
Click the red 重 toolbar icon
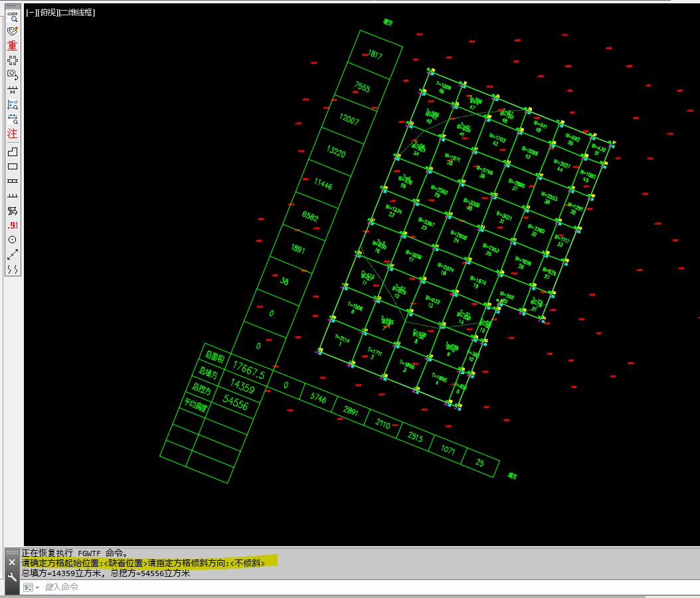pyautogui.click(x=13, y=46)
